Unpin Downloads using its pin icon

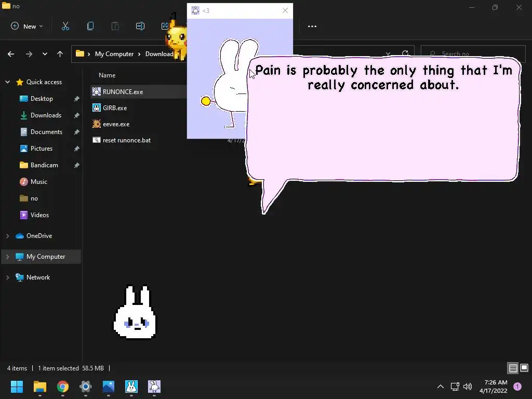[x=77, y=115]
